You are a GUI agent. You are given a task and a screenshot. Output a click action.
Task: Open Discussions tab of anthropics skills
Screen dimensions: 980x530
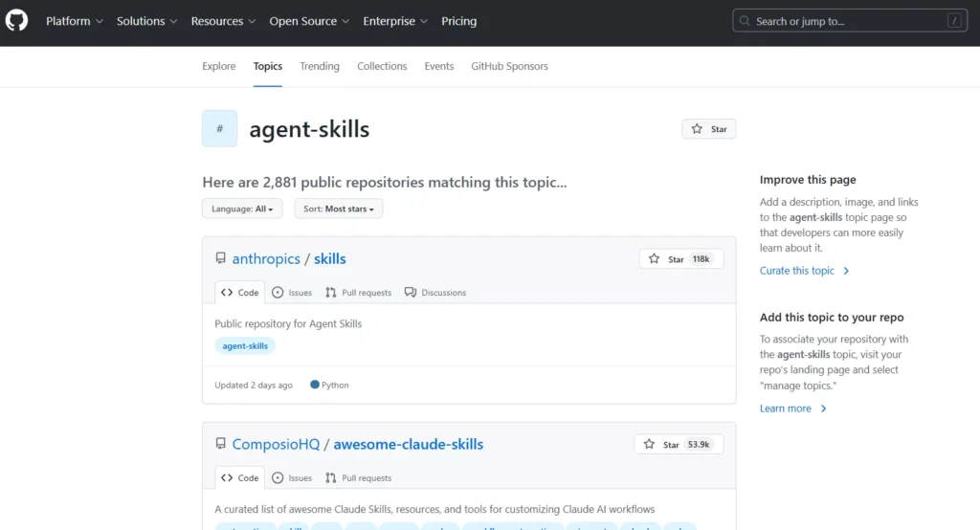(435, 293)
